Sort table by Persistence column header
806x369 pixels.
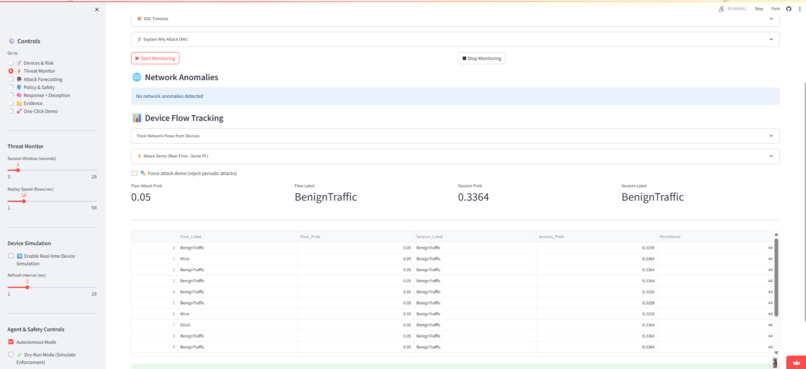(716, 236)
